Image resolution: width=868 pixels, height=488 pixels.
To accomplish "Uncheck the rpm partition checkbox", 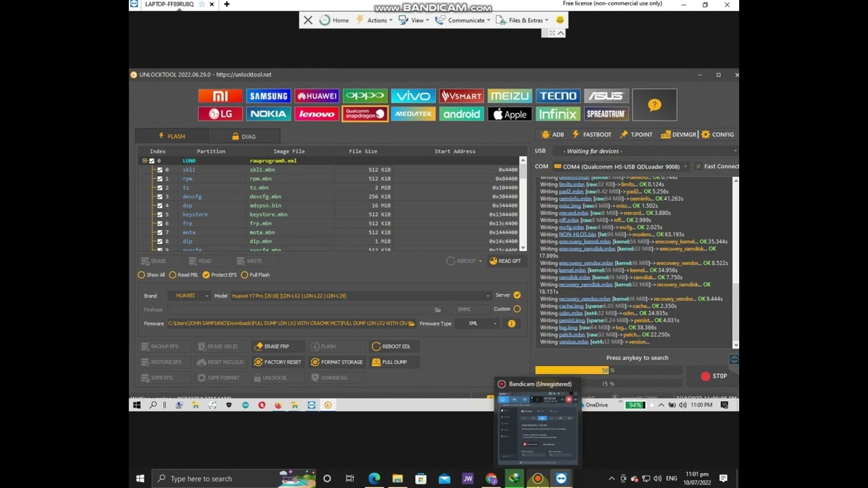I will pyautogui.click(x=159, y=179).
